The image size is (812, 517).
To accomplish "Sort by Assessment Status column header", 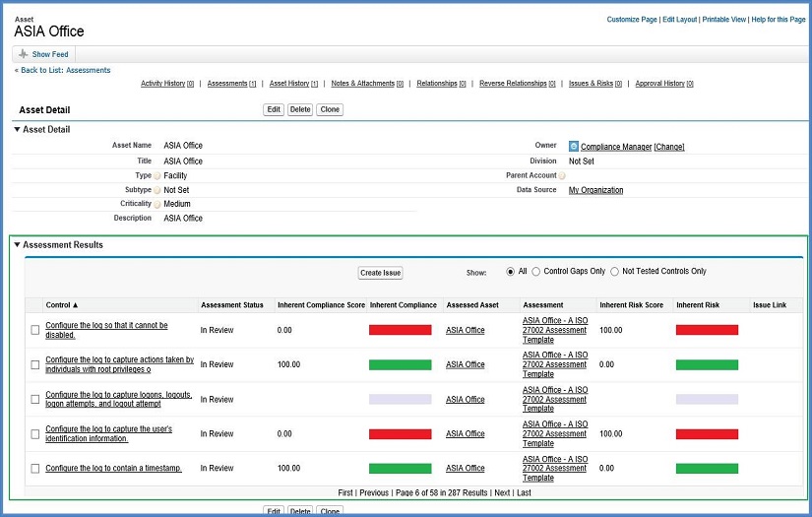I will 232,305.
